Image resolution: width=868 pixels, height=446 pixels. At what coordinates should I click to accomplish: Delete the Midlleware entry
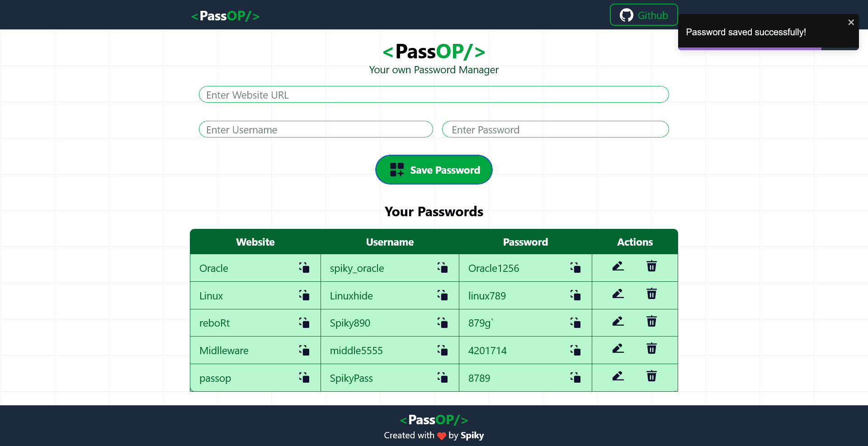(651, 349)
